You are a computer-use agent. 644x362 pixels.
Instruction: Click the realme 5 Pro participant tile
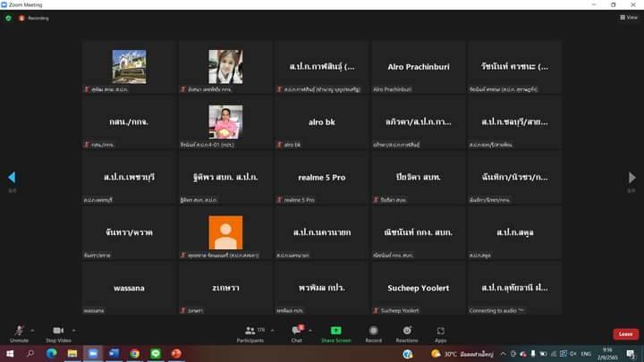tap(321, 178)
